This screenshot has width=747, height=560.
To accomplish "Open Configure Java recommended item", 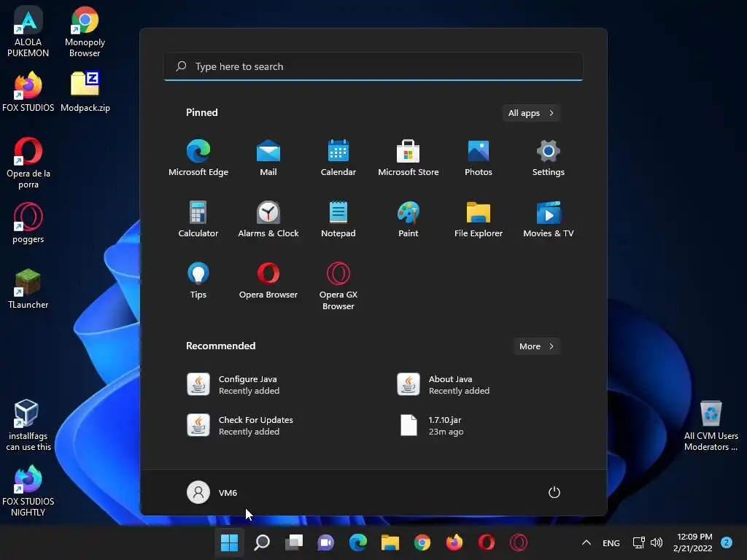I will (233, 384).
